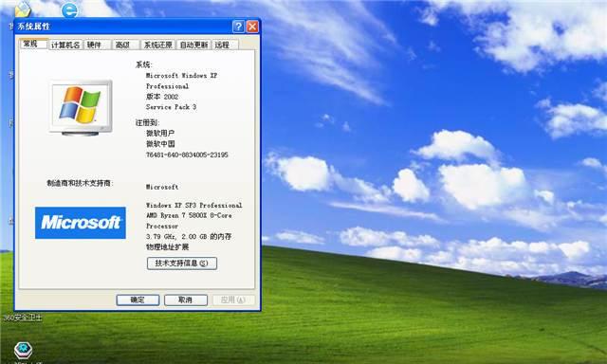The width and height of the screenshot is (607, 364).
Task: Click the 系统属性 title bar text
Action: [34, 27]
